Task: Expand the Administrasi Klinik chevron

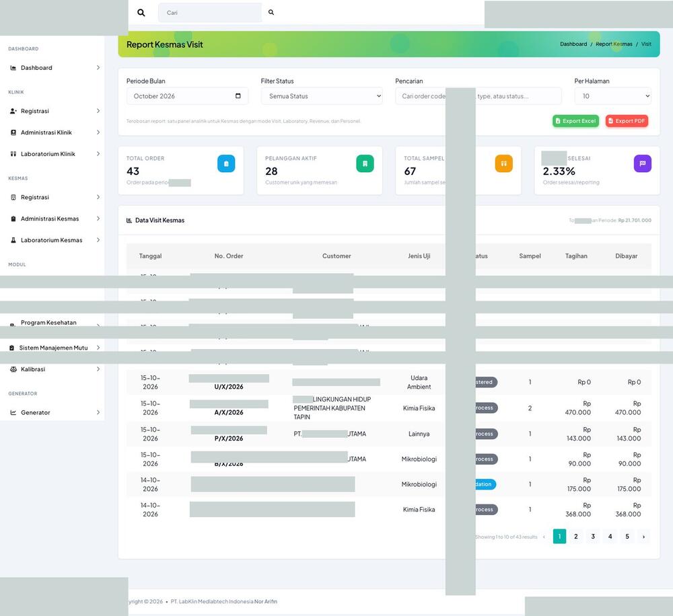Action: (x=98, y=132)
